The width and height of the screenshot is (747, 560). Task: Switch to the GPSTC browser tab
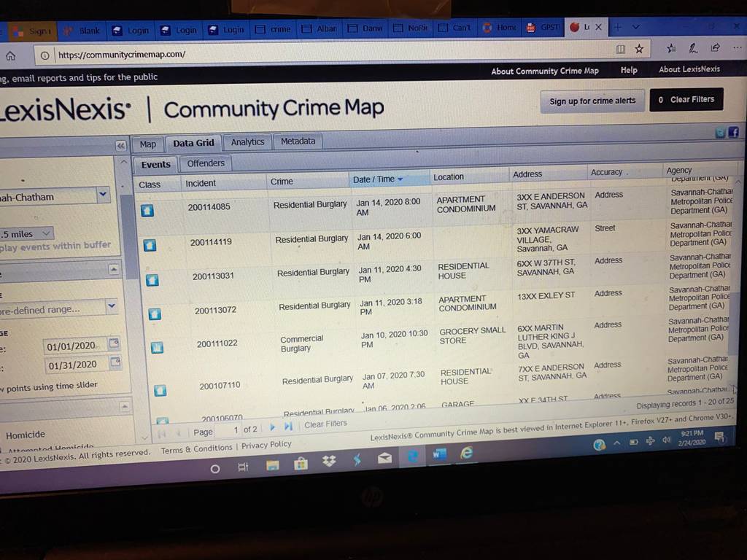click(x=544, y=27)
